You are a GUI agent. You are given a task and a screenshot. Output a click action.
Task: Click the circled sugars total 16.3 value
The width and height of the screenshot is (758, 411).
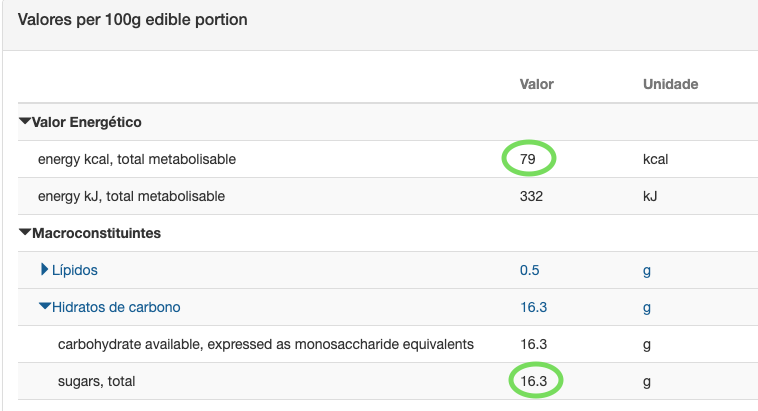click(534, 381)
